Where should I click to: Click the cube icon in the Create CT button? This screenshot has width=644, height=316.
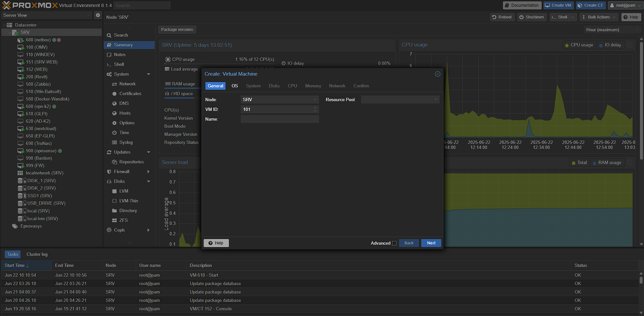click(580, 5)
